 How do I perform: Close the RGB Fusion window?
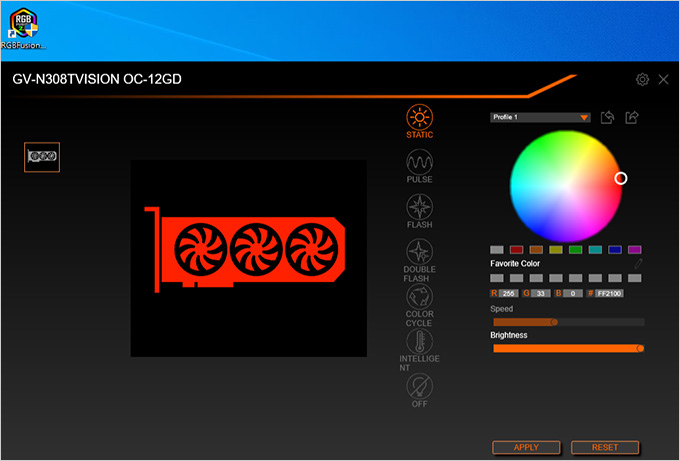click(x=663, y=79)
